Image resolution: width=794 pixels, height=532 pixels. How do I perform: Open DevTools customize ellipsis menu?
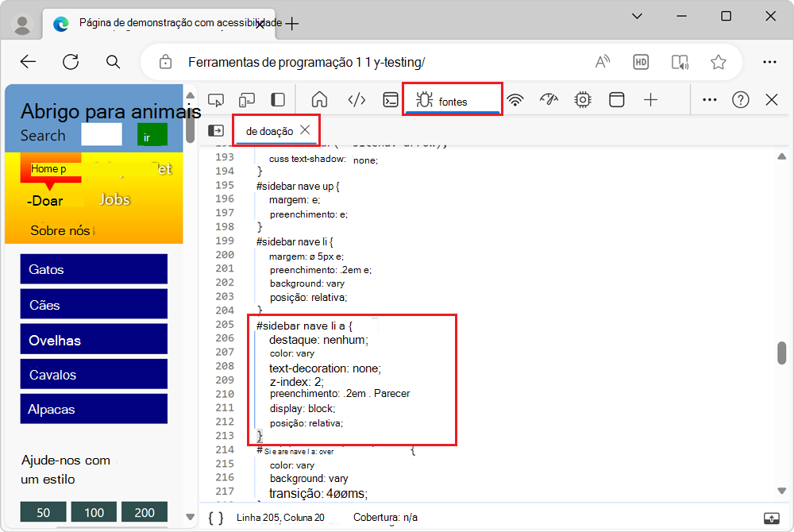point(709,100)
